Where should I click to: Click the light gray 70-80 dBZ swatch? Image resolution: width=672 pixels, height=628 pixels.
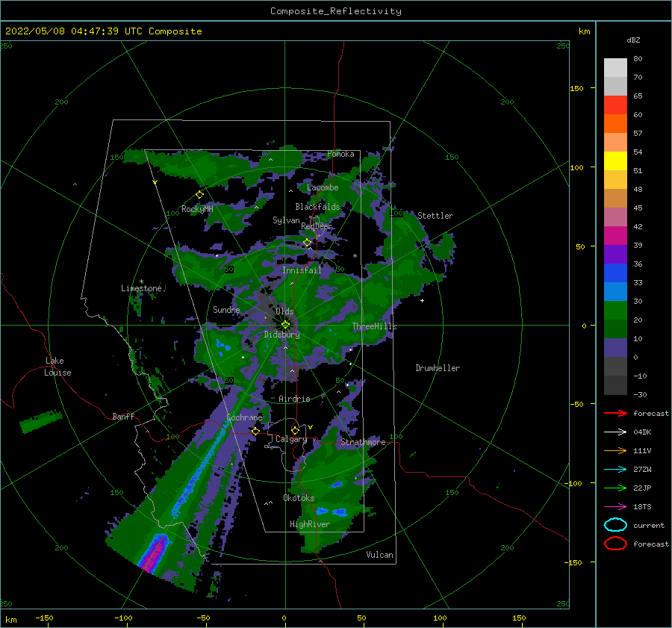pos(615,68)
